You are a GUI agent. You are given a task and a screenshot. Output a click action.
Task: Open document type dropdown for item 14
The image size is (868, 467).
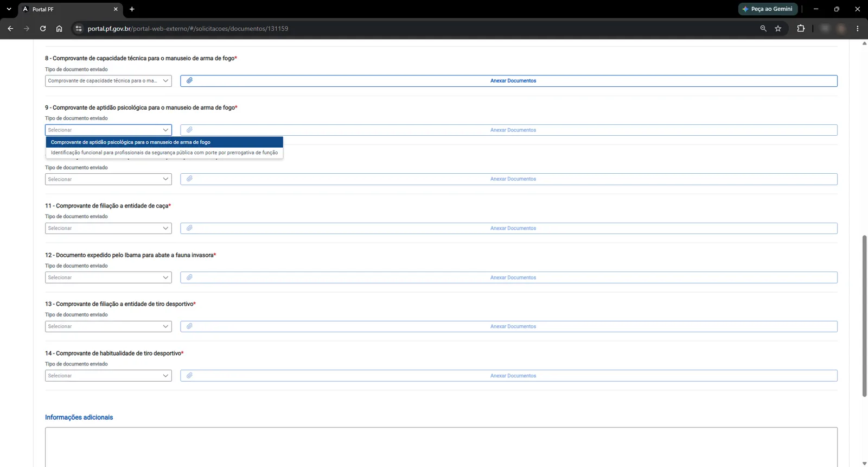coord(108,376)
